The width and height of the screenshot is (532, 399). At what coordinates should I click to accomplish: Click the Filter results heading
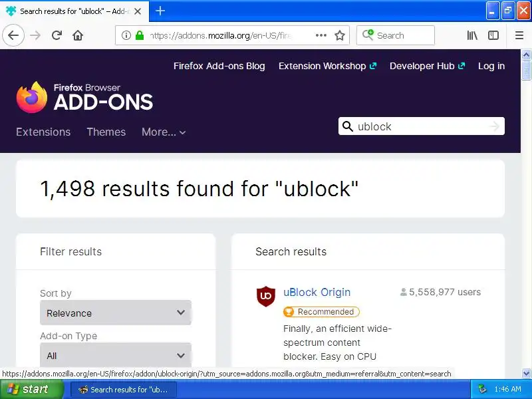pyautogui.click(x=70, y=251)
